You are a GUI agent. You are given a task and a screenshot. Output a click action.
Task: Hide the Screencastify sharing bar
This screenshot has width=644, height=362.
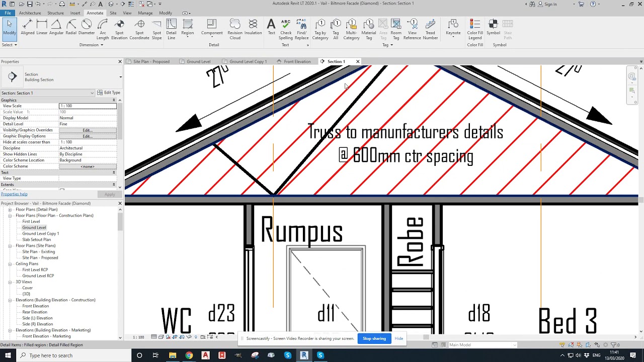tap(399, 338)
